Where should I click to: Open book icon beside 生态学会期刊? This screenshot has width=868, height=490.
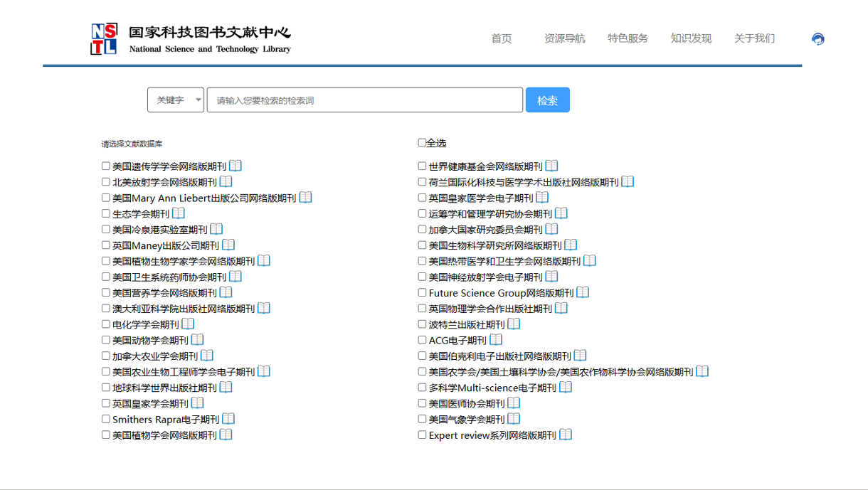pos(179,213)
